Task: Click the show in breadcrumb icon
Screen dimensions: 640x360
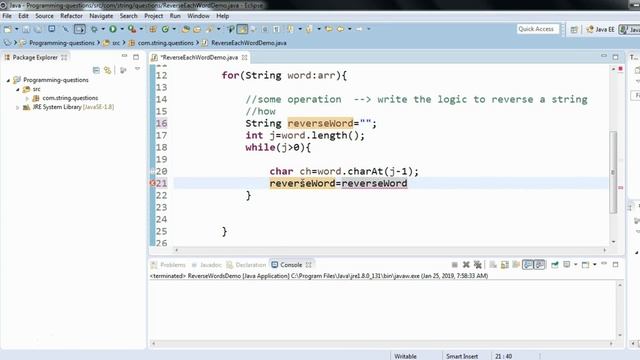Action: coord(7,42)
